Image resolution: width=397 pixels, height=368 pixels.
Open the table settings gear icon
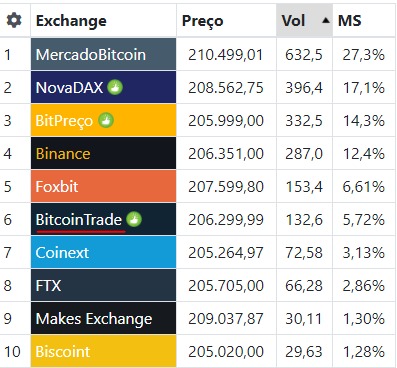(14, 20)
